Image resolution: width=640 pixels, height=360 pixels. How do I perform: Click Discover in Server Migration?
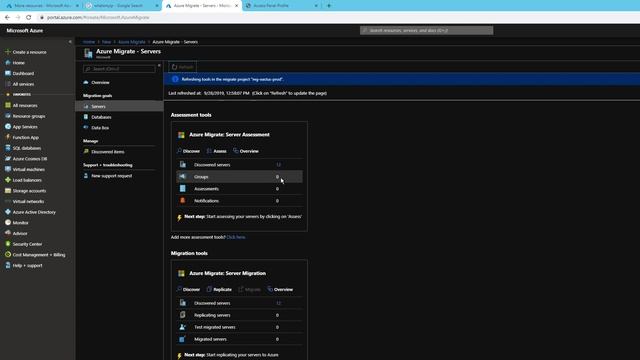(x=189, y=289)
